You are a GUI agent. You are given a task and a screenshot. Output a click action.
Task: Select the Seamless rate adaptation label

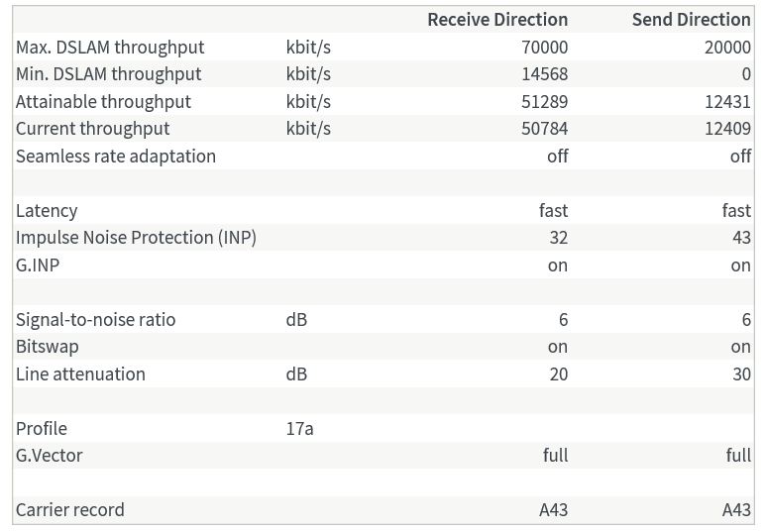point(116,156)
